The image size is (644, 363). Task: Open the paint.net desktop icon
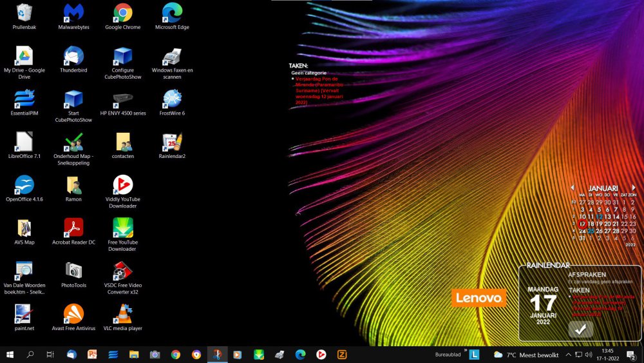pyautogui.click(x=24, y=315)
